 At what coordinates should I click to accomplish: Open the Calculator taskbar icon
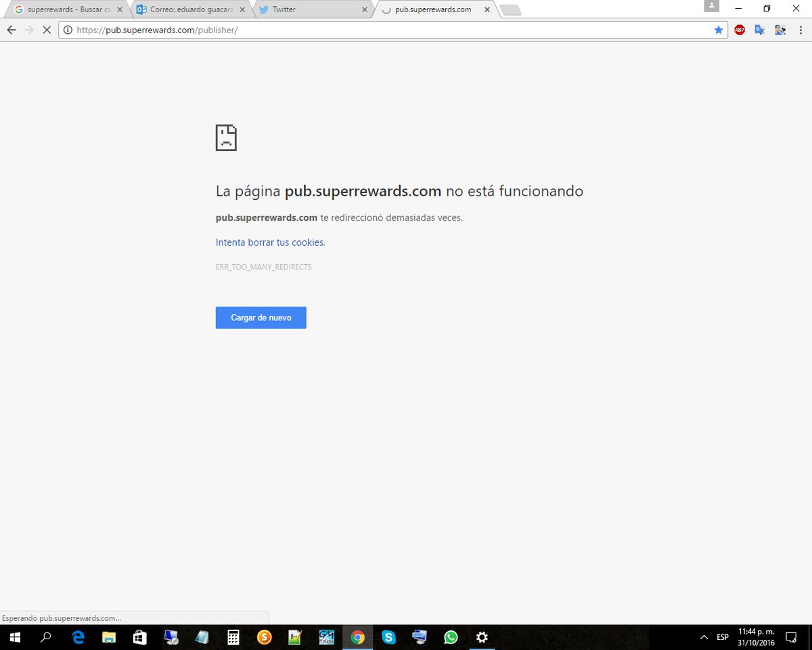click(233, 637)
